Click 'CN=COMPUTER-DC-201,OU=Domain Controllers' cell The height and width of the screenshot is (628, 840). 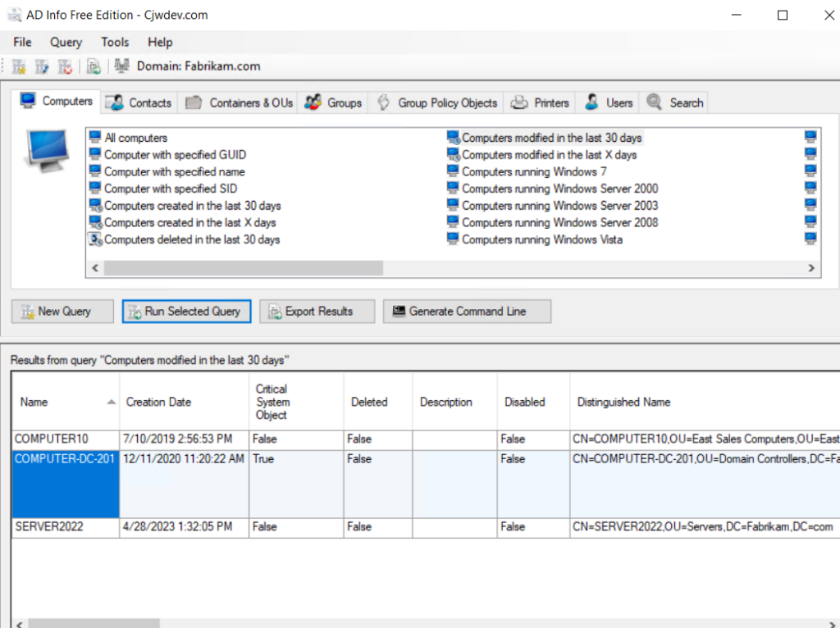705,484
